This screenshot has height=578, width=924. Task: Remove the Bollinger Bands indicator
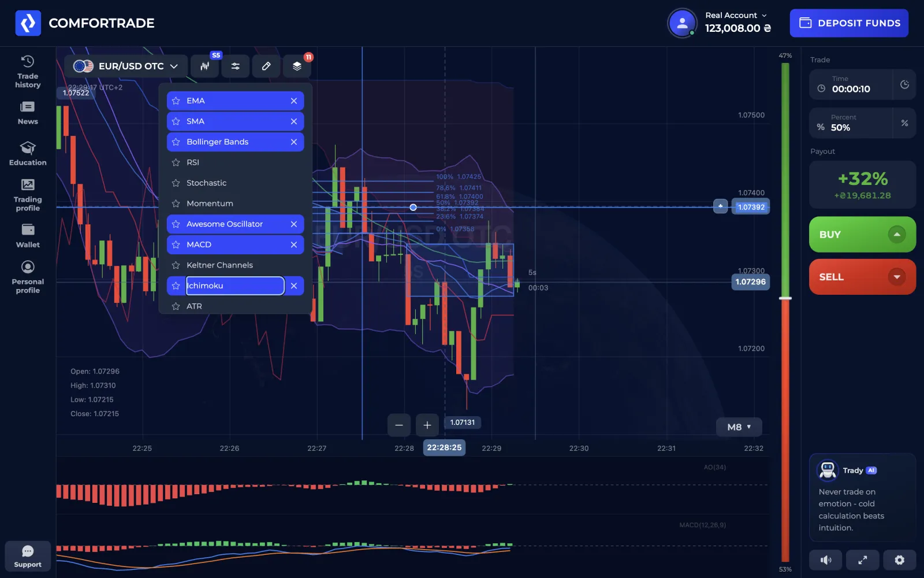pos(294,142)
